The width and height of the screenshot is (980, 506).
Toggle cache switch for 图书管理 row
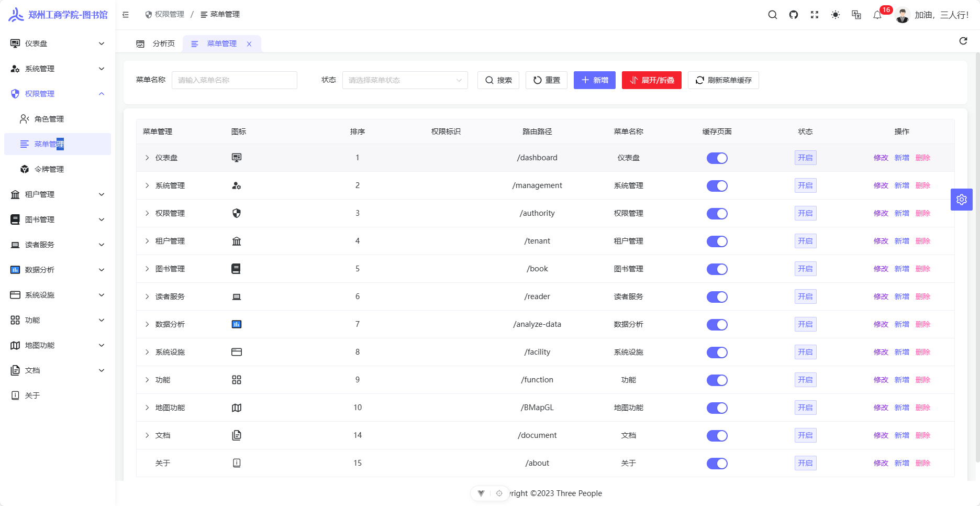[x=717, y=269]
